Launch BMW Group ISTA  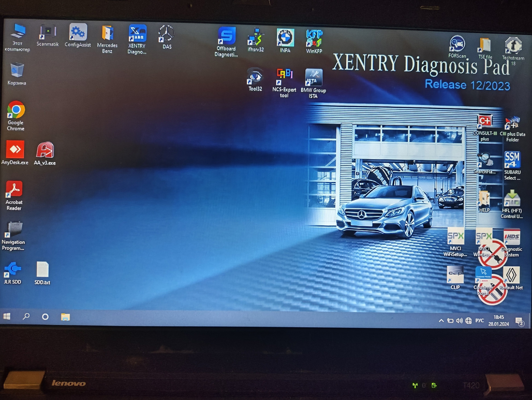(x=314, y=77)
